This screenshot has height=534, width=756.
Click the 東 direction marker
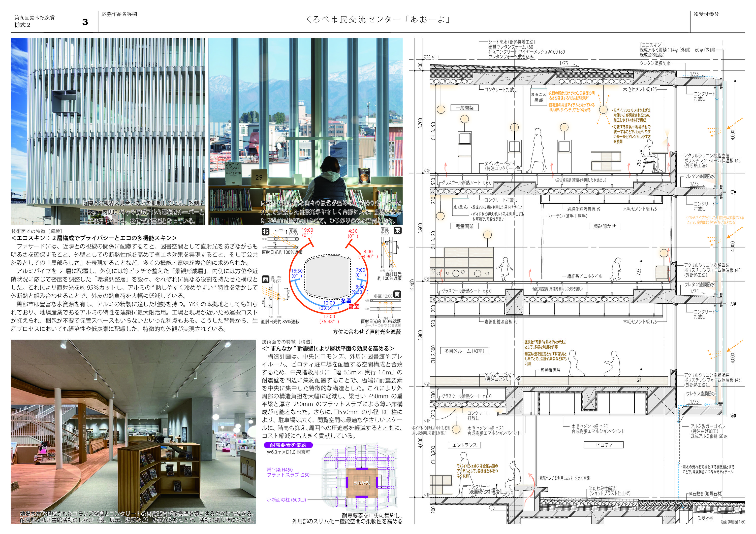coord(398,230)
